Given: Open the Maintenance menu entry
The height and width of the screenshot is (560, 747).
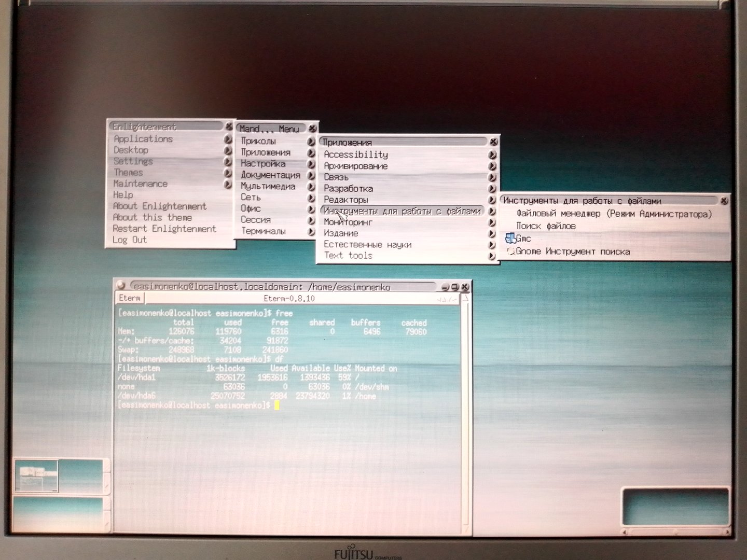Looking at the screenshot, I should pos(140,184).
